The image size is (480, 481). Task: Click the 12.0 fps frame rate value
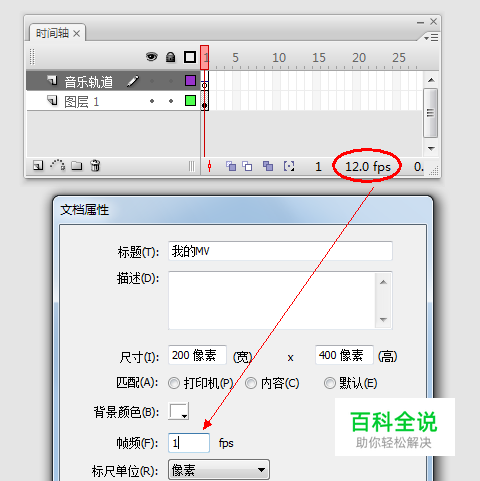368,167
